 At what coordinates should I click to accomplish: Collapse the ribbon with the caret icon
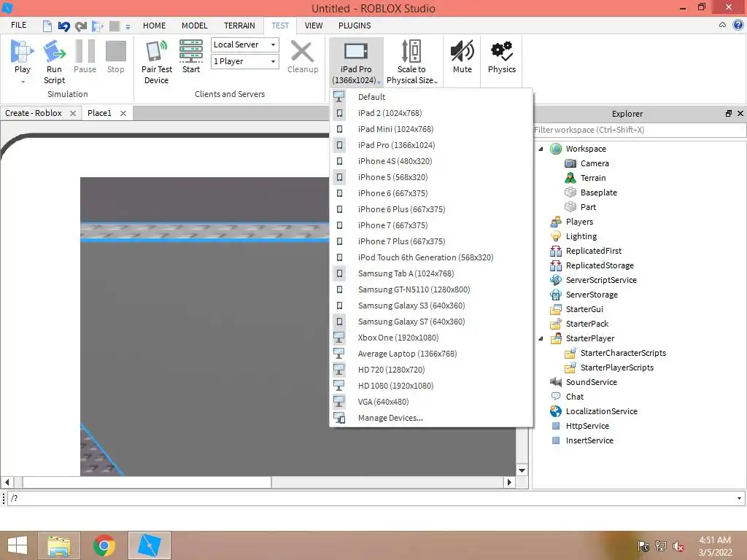[x=723, y=25]
